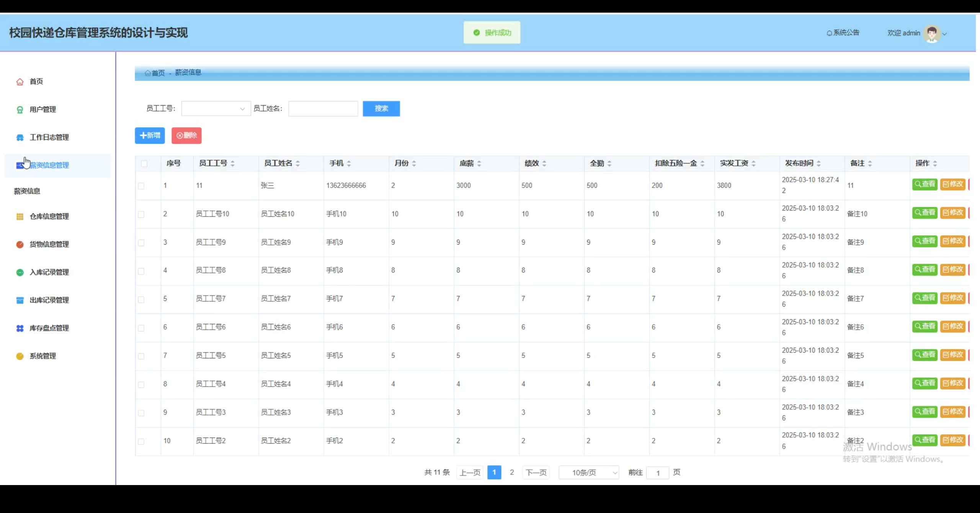Open the 10条/页 page size dropdown
Image resolution: width=980 pixels, height=513 pixels.
[x=589, y=473]
